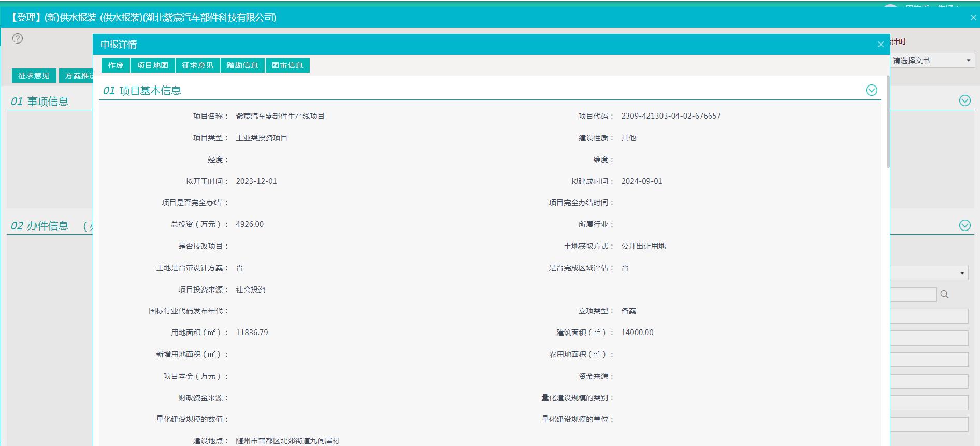This screenshot has height=446, width=980.
Task: Click the input field beside the magnifier icon
Action: click(x=913, y=295)
